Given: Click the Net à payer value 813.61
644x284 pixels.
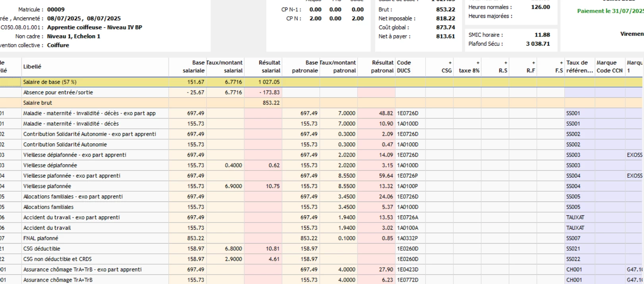Looking at the screenshot, I should click(445, 36).
